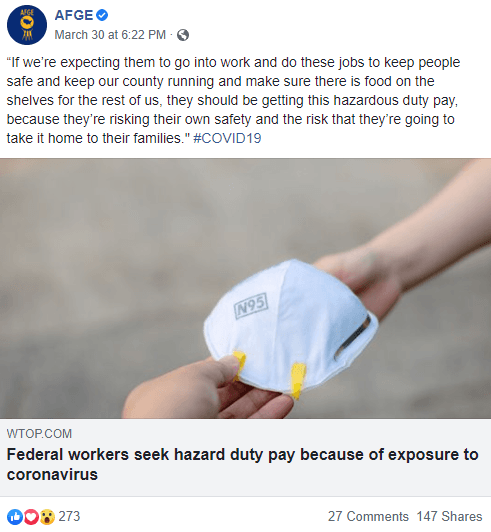
Task: Select the yellow Wow face reaction icon
Action: [48, 517]
